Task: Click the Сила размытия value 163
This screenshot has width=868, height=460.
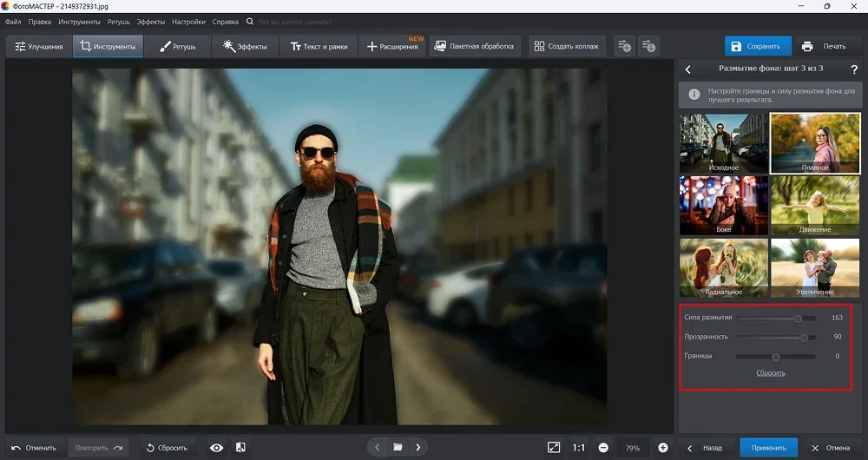Action: pyautogui.click(x=837, y=318)
